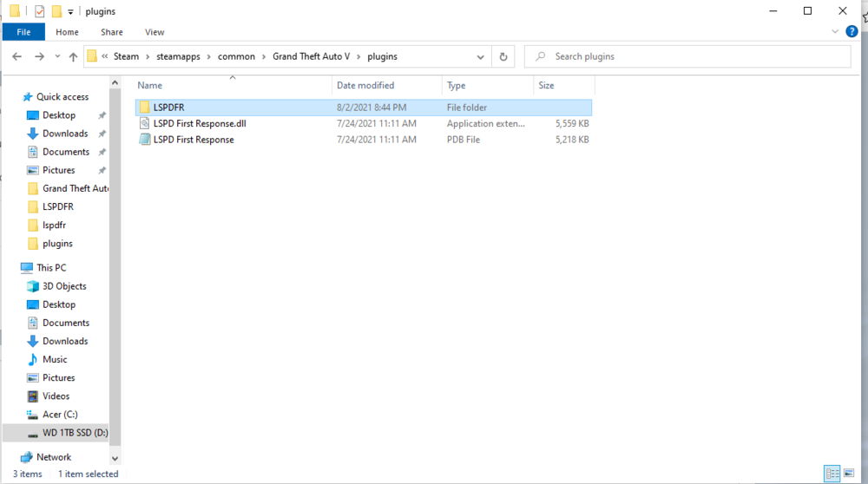
Task: Open the File menu
Action: pos(23,32)
